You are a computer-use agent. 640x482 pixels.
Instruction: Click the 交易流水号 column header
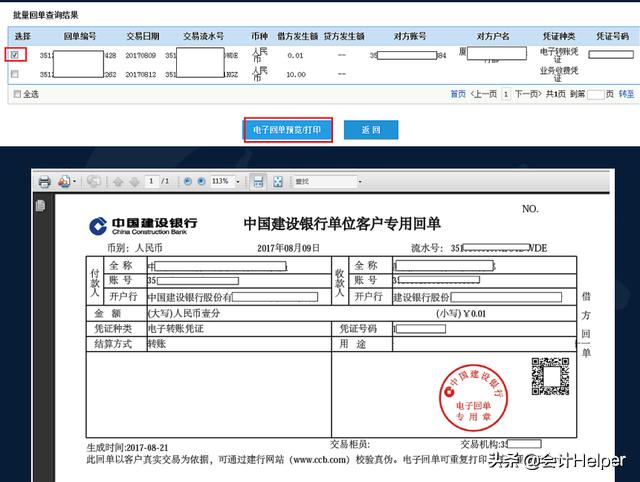click(x=203, y=36)
